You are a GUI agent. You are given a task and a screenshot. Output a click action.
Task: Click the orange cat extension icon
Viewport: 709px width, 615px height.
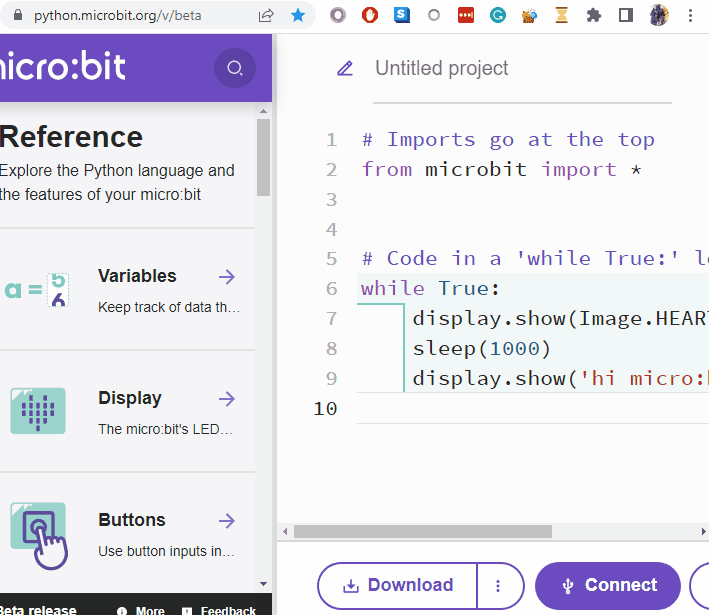click(x=529, y=15)
